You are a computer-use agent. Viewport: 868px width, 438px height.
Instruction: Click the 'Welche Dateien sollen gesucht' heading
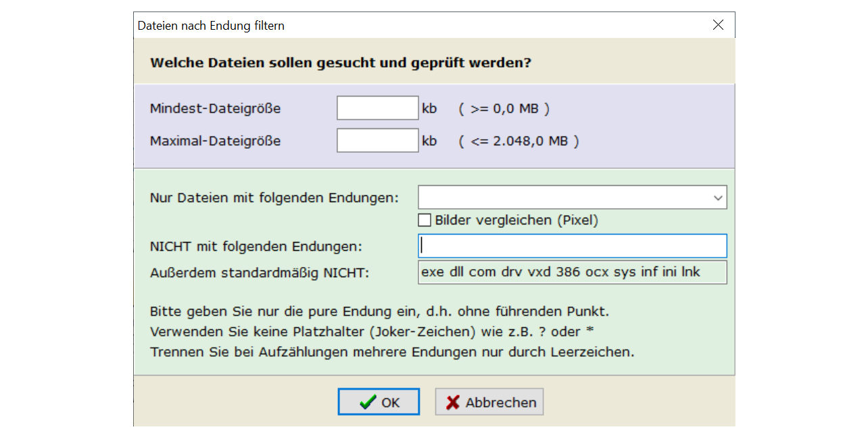tap(340, 63)
